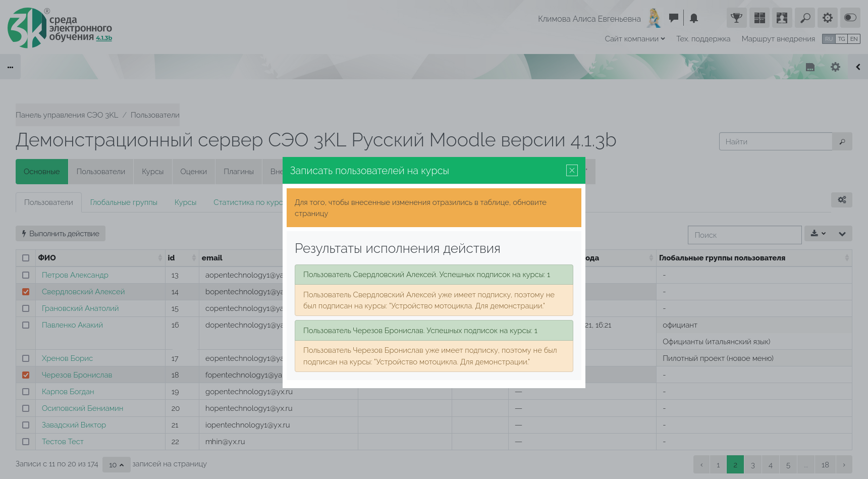This screenshot has height=479, width=868.
Task: Click the dashboard grid icon in header
Action: (x=759, y=18)
